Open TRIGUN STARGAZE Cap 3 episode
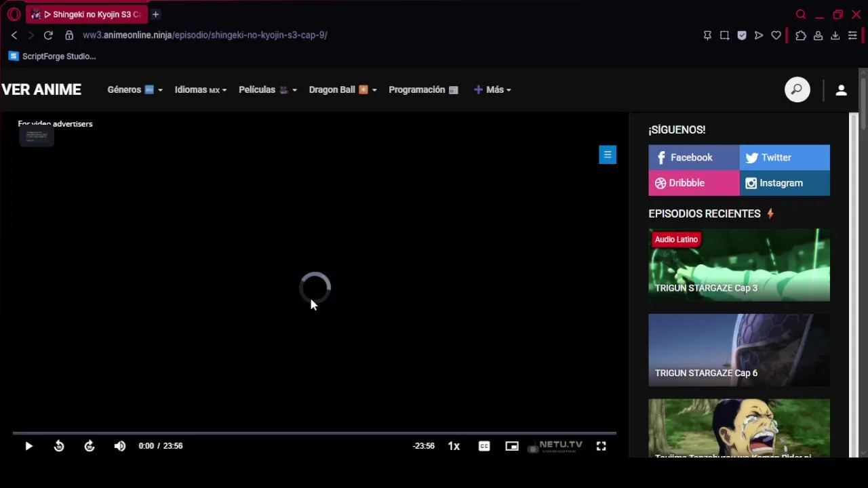This screenshot has width=868, height=488. click(x=739, y=265)
